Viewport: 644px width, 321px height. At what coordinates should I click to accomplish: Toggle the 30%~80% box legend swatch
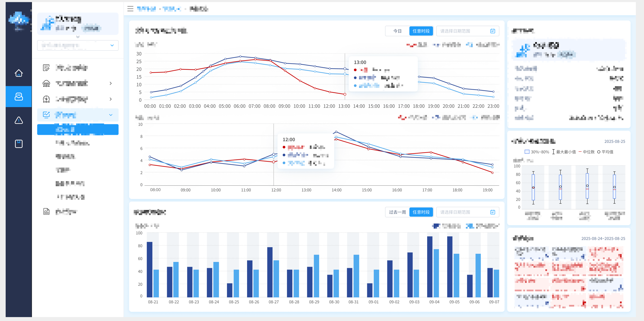pyautogui.click(x=527, y=152)
